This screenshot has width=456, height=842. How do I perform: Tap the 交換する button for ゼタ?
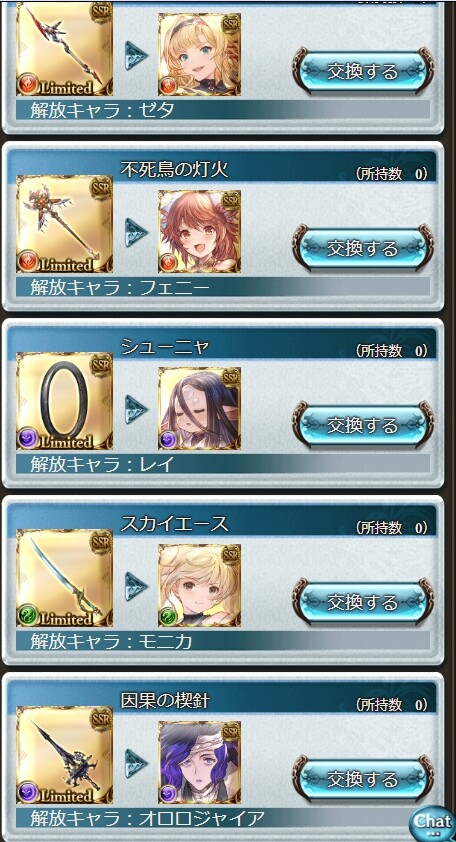click(x=363, y=70)
